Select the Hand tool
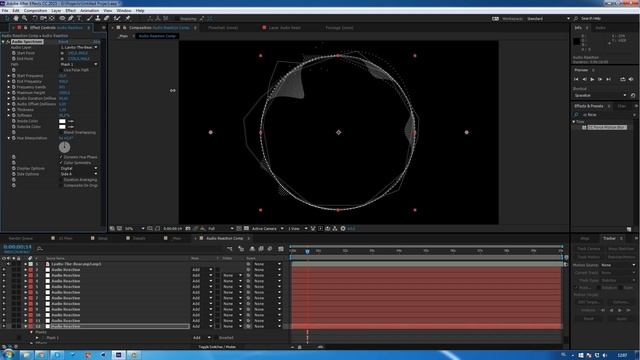Image resolution: width=640 pixels, height=360 pixels. (x=16, y=18)
